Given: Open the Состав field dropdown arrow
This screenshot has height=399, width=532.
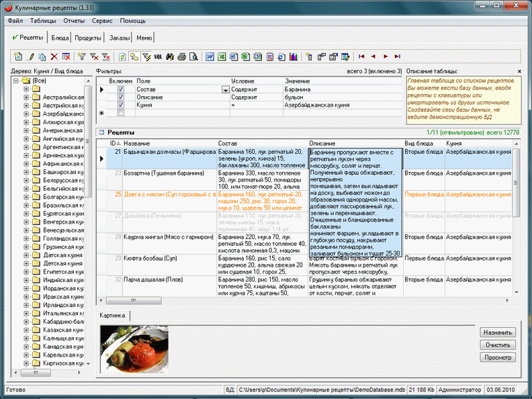Looking at the screenshot, I should 224,89.
